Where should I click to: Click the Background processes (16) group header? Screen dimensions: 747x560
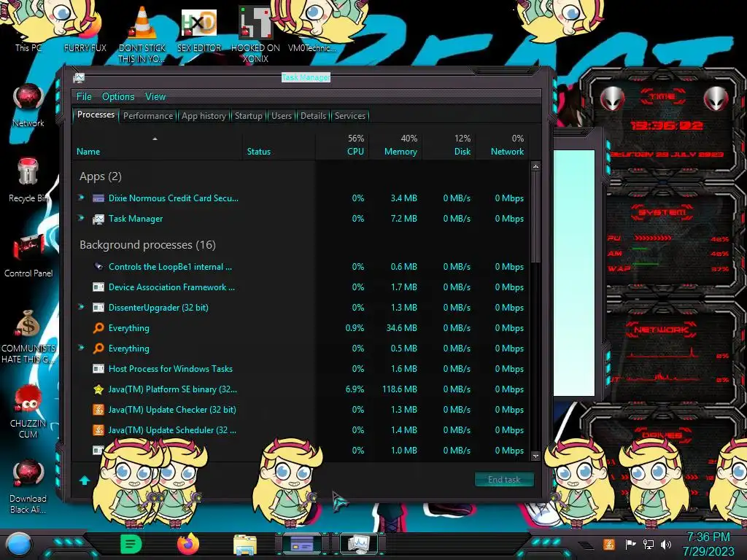pyautogui.click(x=147, y=245)
